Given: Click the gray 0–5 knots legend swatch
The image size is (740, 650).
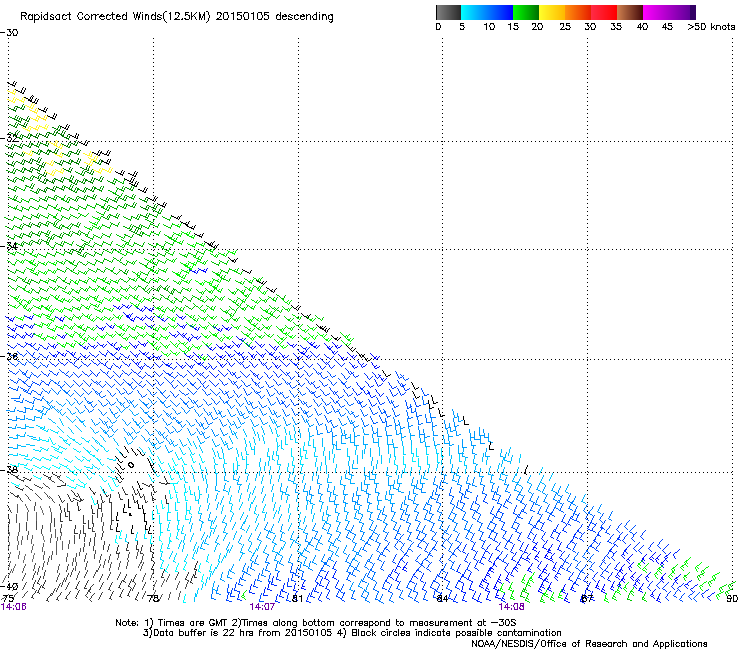Looking at the screenshot, I should 448,12.
